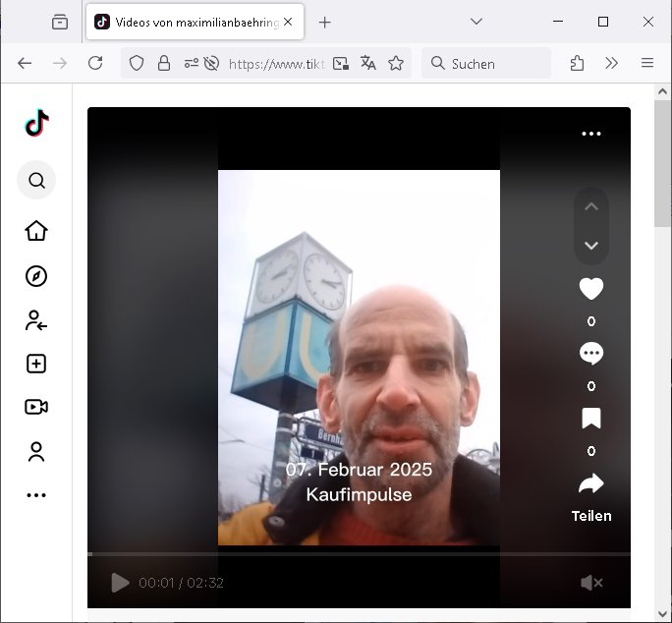The image size is (672, 623).
Task: Open the Explore compass icon
Action: pyautogui.click(x=36, y=276)
